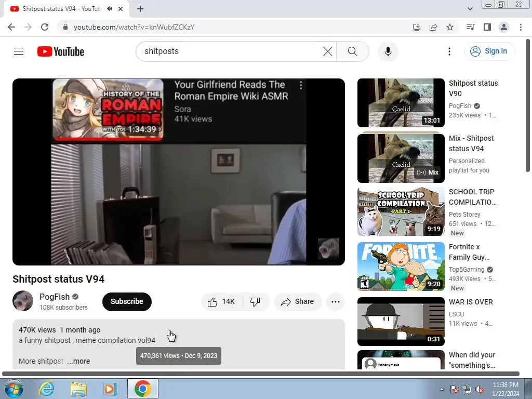Open PogFish channel avatar
532x399 pixels.
(23, 301)
